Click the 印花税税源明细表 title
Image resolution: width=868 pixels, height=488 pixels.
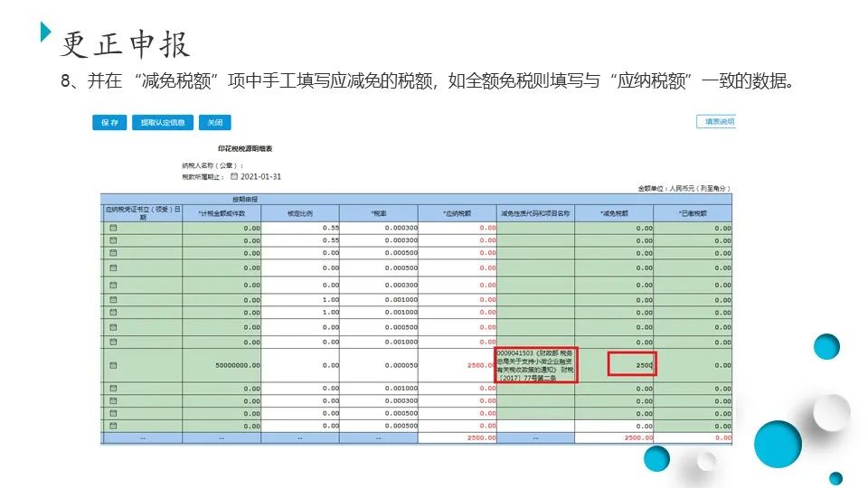click(x=245, y=149)
